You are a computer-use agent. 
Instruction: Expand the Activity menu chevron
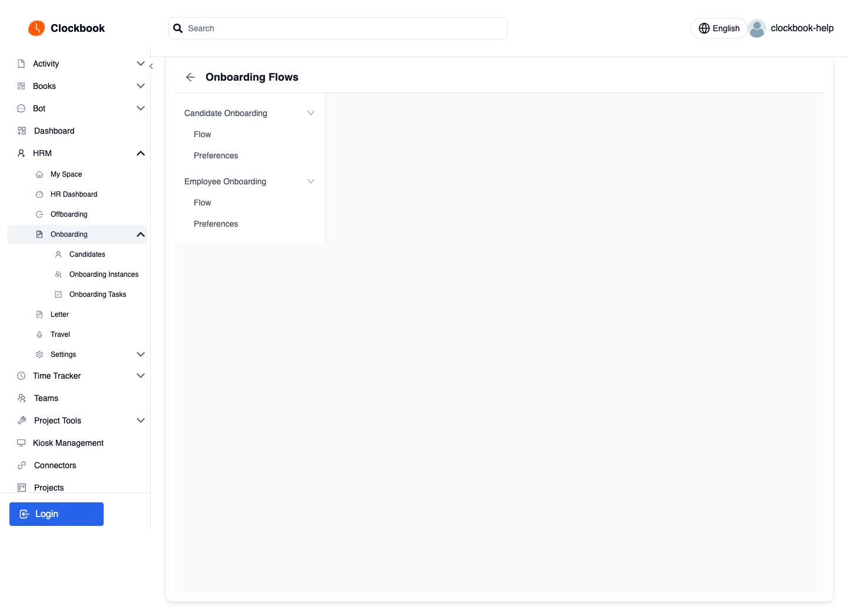click(x=141, y=64)
